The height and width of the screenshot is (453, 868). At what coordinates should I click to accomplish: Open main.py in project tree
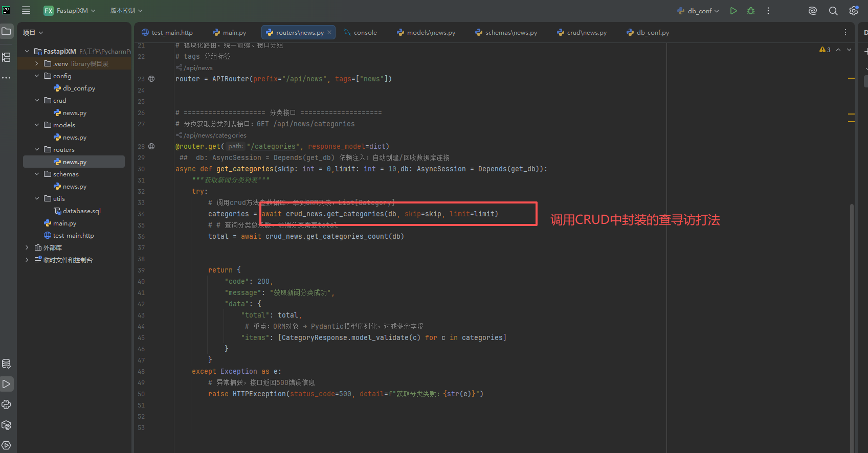click(60, 223)
